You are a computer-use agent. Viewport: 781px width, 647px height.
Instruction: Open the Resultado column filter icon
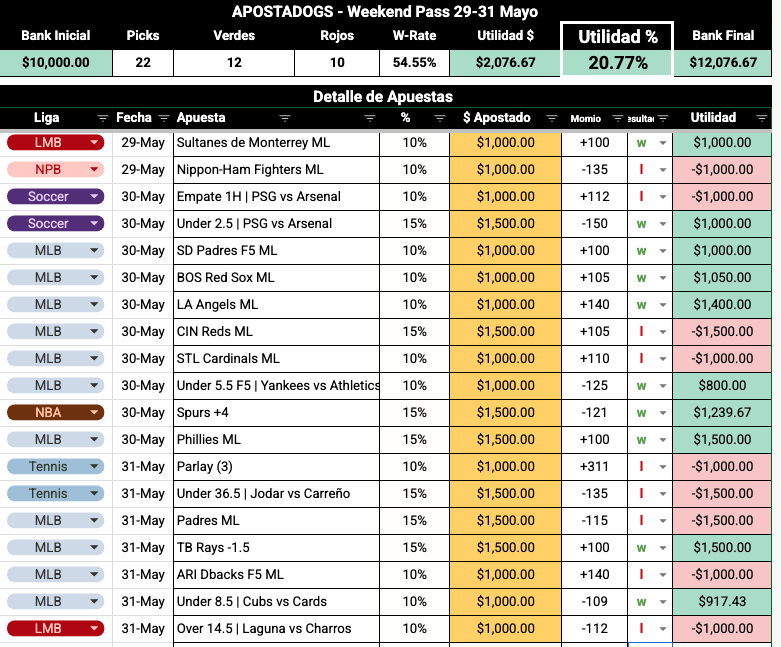coord(663,118)
